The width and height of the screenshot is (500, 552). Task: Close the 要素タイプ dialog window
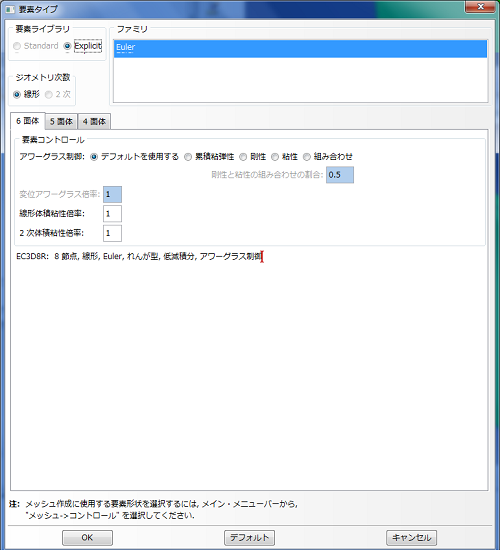click(480, 7)
